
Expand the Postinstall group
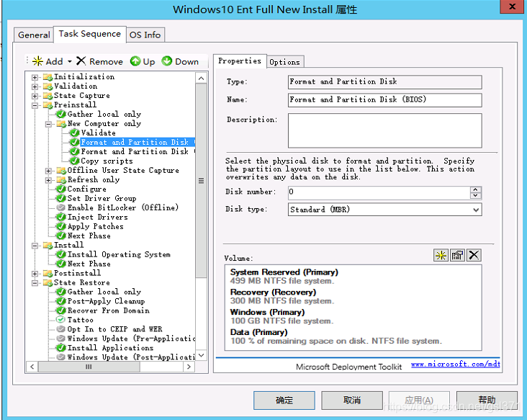[35, 274]
